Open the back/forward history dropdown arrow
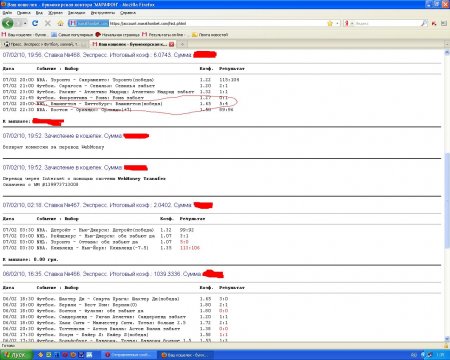Screen dimensions: 450x360 point(25,23)
